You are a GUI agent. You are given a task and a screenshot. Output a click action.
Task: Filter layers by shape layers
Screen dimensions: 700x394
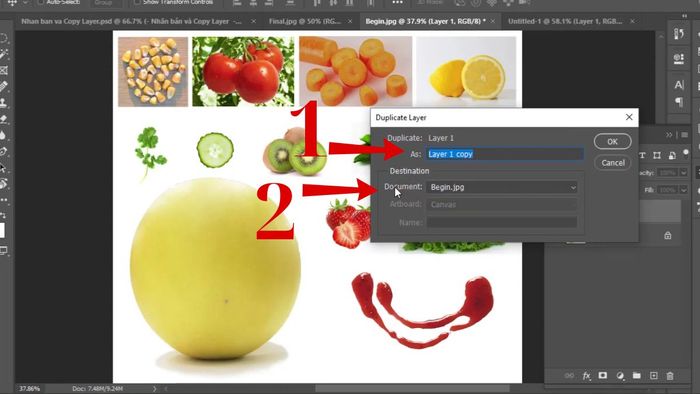657,155
